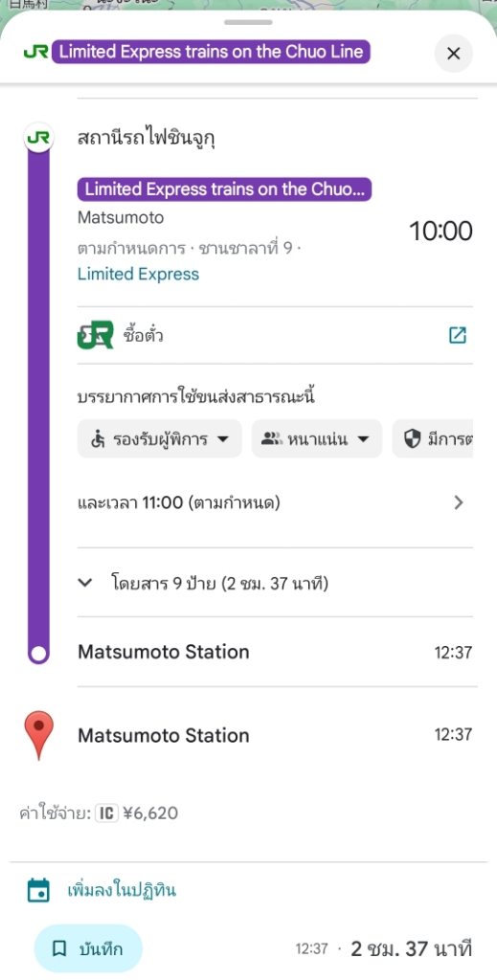Open external ticket purchase link icon

point(458,335)
